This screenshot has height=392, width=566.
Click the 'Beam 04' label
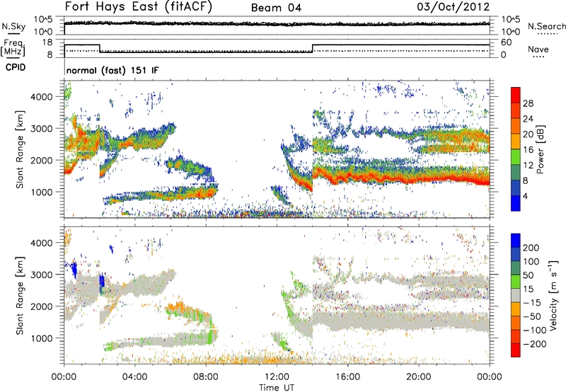(276, 8)
